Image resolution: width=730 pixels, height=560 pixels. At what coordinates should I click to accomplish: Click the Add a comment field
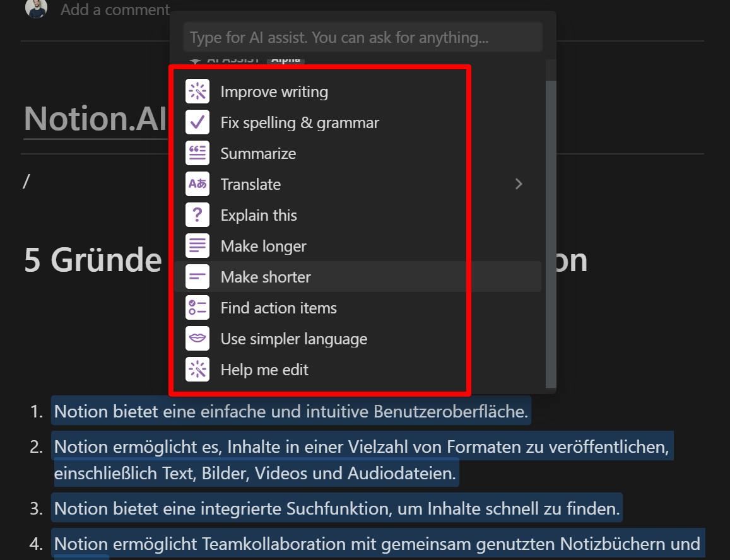(x=115, y=10)
